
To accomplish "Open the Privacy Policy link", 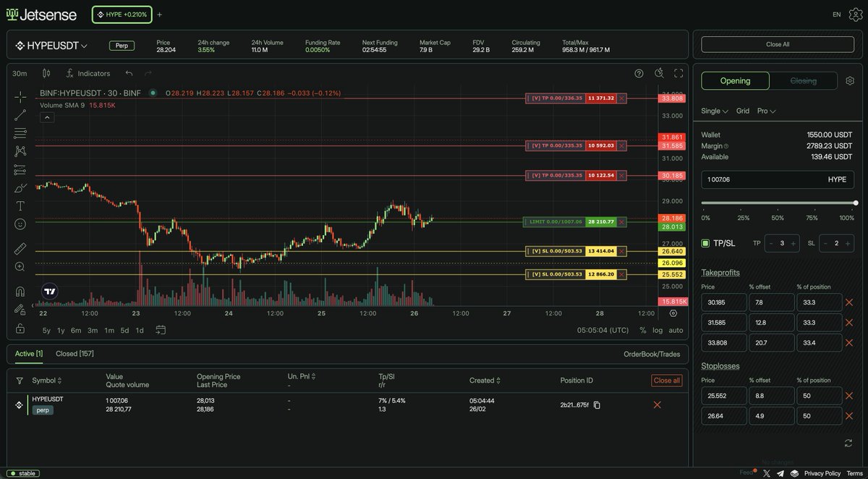I will coord(822,472).
